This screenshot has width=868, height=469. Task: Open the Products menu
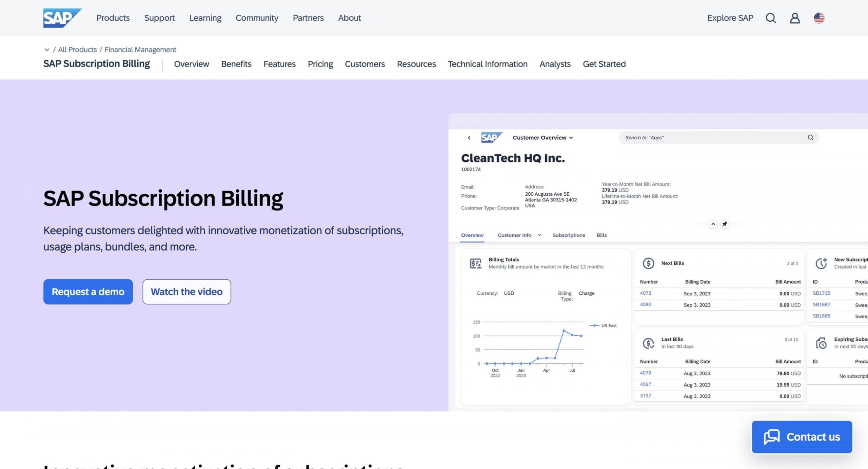pyautogui.click(x=113, y=18)
